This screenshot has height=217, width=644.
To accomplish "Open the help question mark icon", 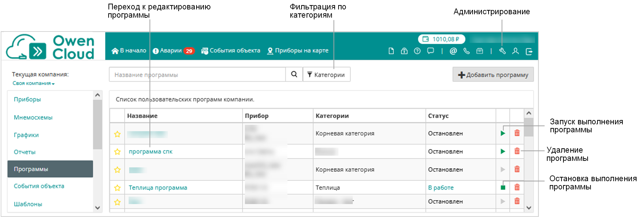I will (417, 51).
